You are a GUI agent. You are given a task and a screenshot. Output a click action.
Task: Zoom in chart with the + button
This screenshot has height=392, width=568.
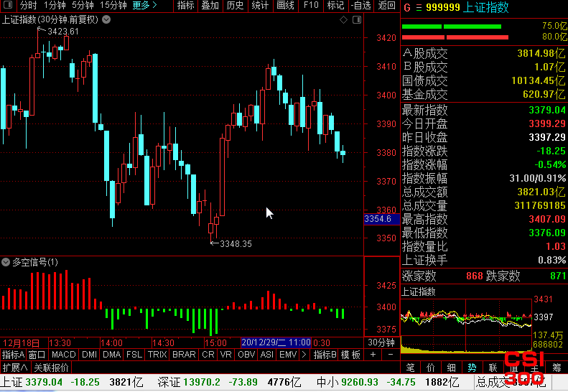pyautogui.click(x=373, y=355)
